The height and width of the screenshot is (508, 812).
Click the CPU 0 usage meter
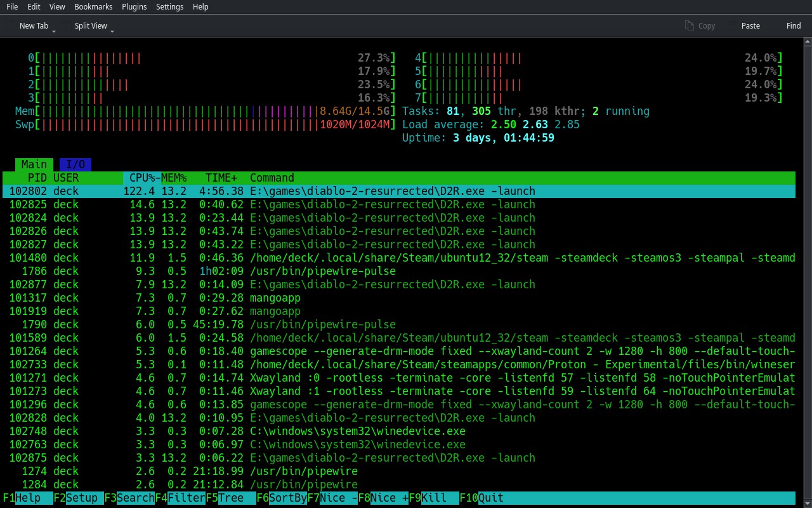(x=212, y=58)
